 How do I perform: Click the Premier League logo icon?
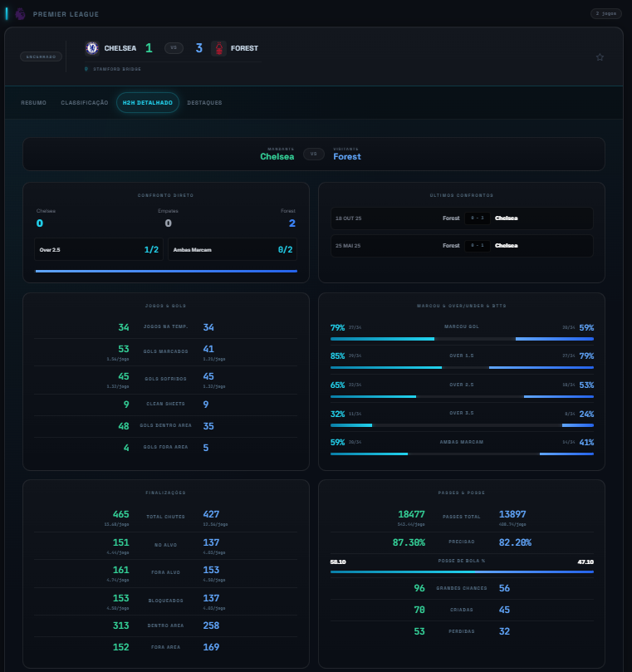(x=20, y=14)
